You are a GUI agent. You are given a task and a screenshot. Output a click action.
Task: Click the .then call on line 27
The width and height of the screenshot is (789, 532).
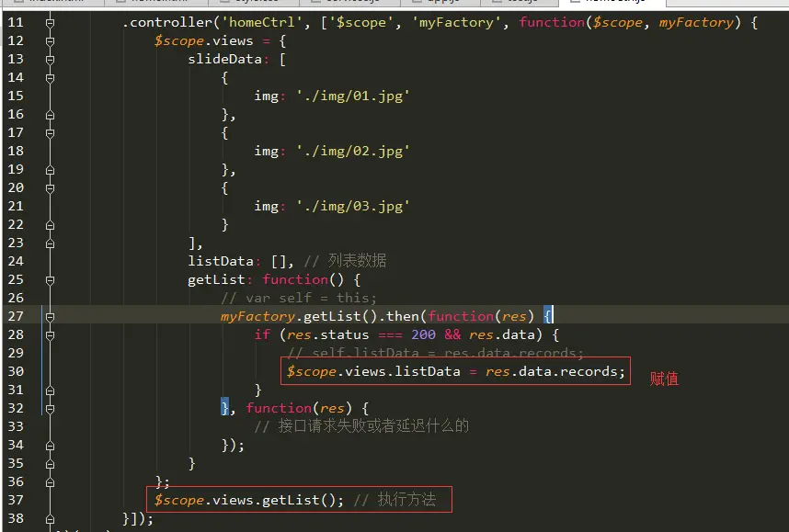coord(403,316)
